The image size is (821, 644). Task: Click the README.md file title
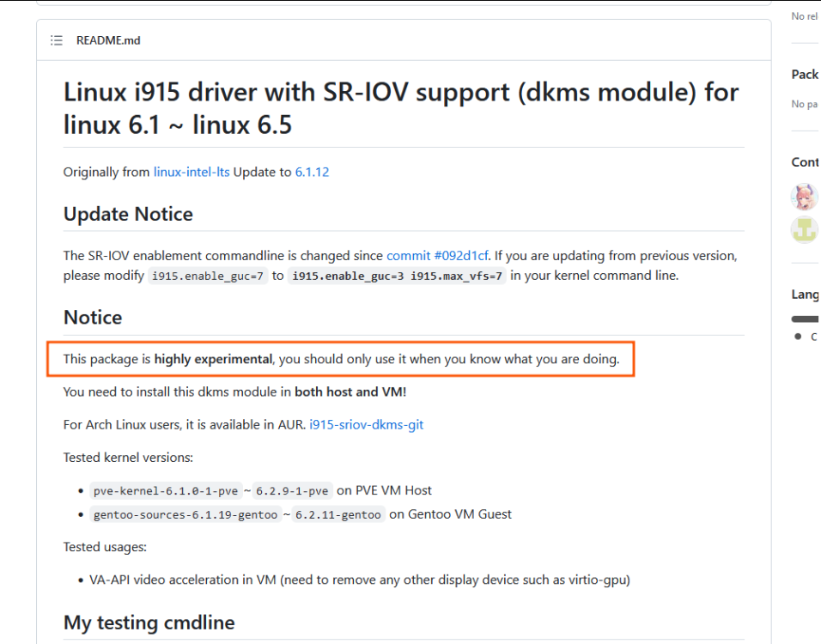(x=108, y=40)
